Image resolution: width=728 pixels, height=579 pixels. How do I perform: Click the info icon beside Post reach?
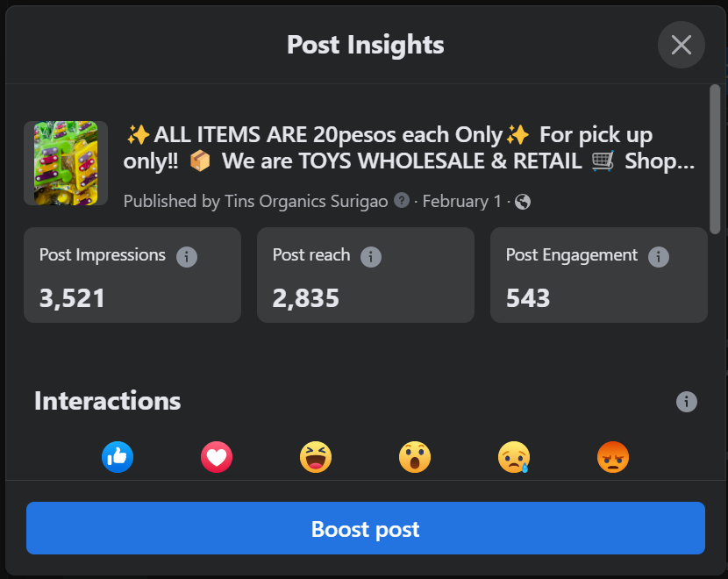point(371,257)
